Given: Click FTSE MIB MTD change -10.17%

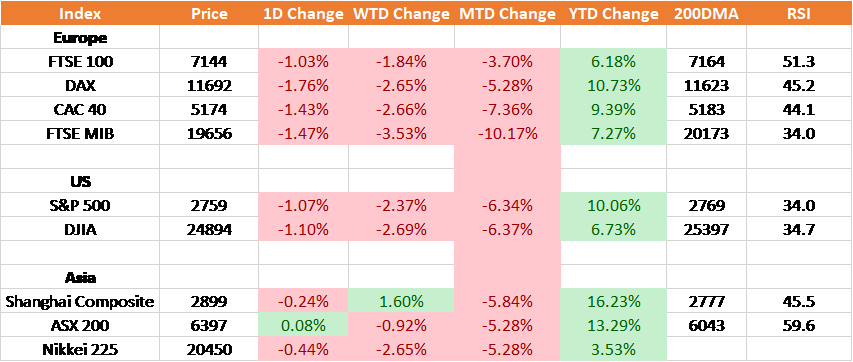Looking at the screenshot, I should coord(507,133).
